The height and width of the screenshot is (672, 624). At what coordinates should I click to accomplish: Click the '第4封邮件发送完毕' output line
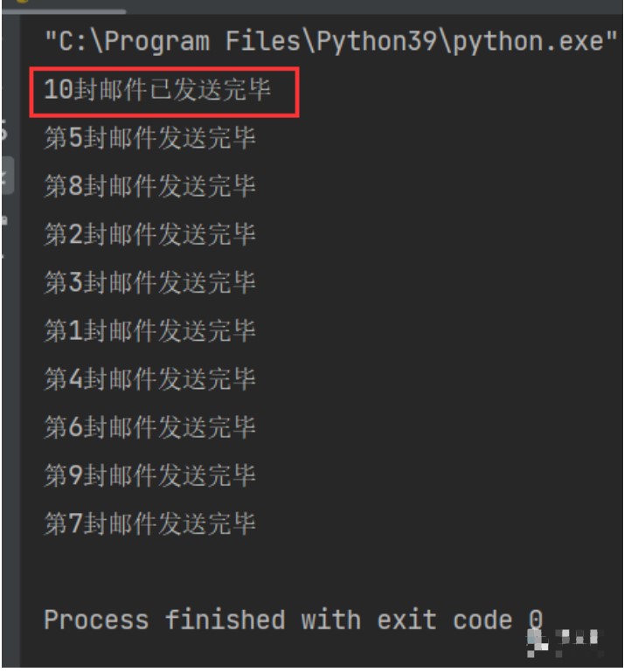[x=149, y=379]
